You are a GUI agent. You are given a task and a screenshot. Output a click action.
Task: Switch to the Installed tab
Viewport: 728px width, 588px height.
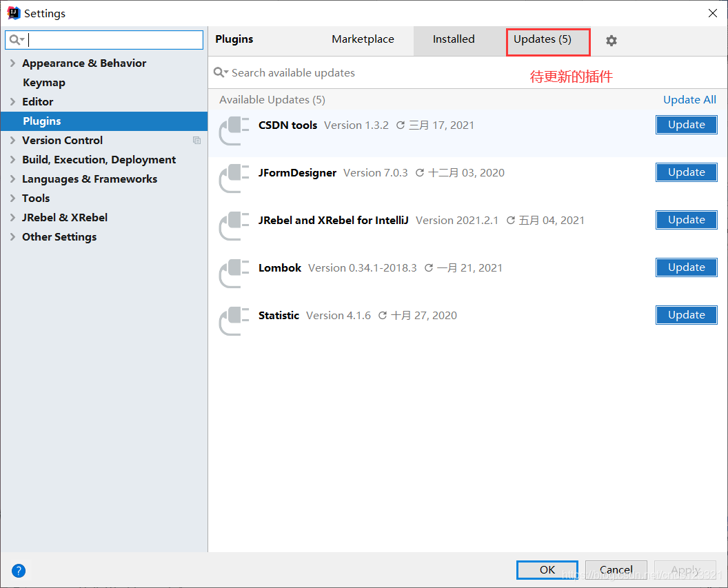tap(454, 39)
